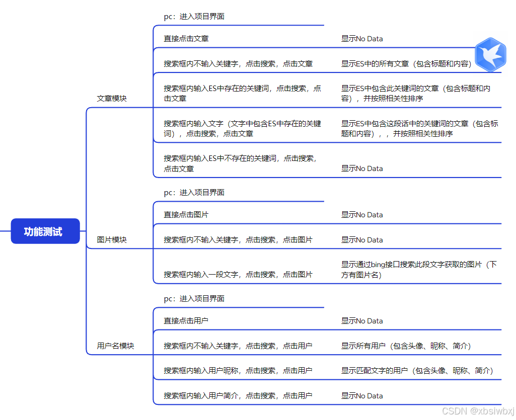
Task: Click 显示ES中包含这段话中的关键词的文章 result
Action: click(420, 128)
